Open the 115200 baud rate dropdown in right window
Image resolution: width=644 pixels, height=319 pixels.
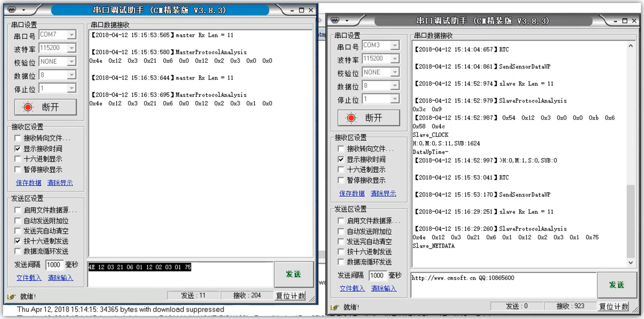click(x=395, y=59)
